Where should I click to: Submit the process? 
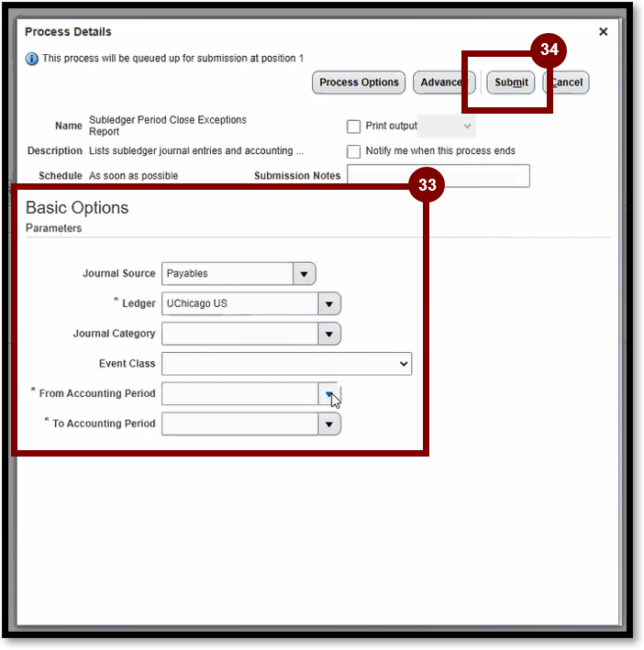pyautogui.click(x=511, y=83)
